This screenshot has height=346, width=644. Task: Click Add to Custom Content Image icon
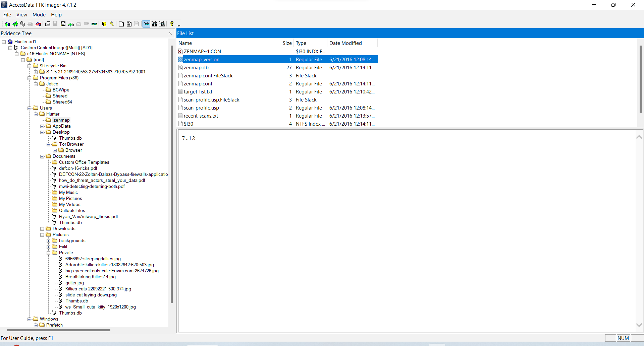coord(71,24)
